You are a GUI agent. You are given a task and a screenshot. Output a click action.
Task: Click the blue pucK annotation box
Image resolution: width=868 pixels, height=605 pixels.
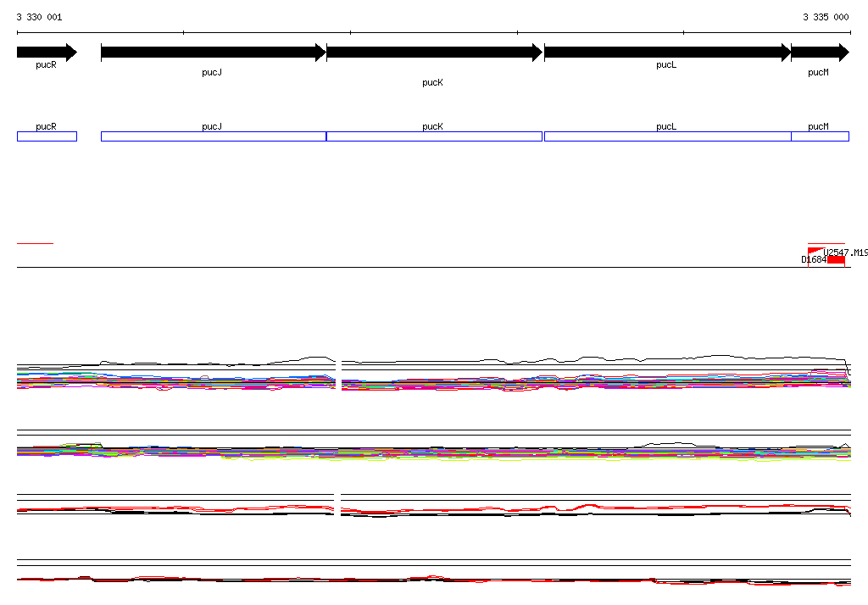pyautogui.click(x=435, y=136)
